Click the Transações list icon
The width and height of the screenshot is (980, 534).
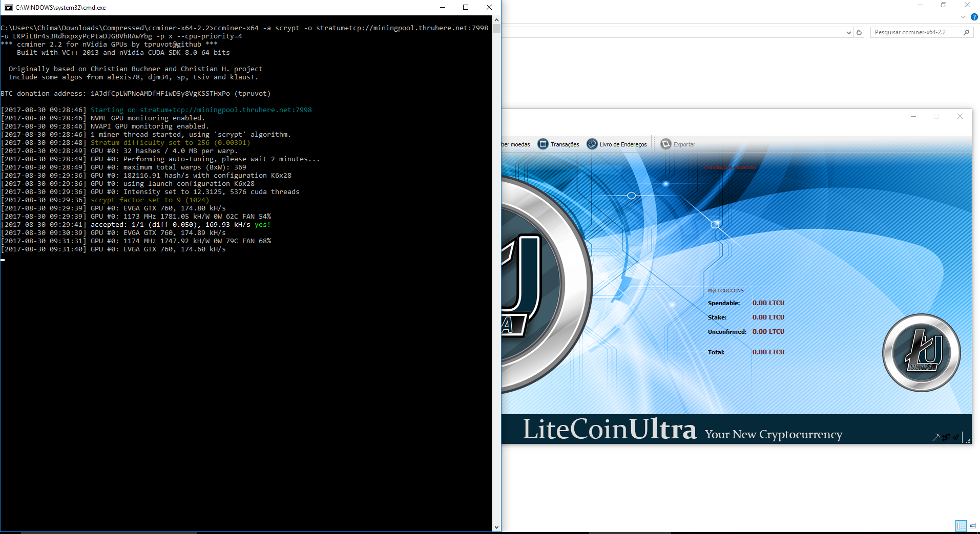tap(543, 144)
